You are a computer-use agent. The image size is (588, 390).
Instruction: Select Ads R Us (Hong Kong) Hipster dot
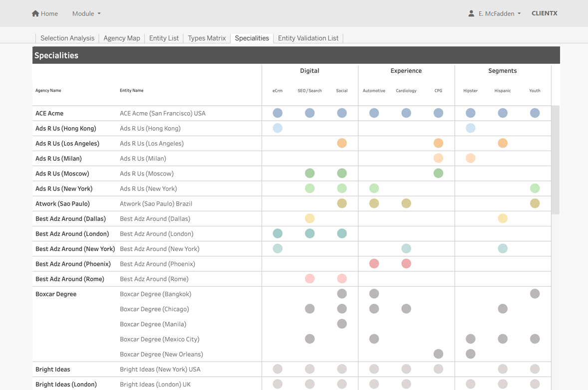click(x=471, y=128)
